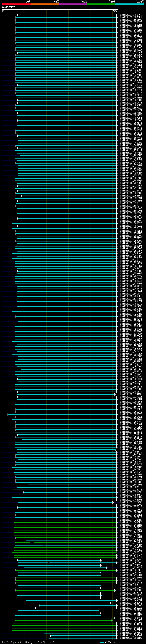
Task: Click hit label UniRef100_C3YJC4
Action: (x=131, y=52)
